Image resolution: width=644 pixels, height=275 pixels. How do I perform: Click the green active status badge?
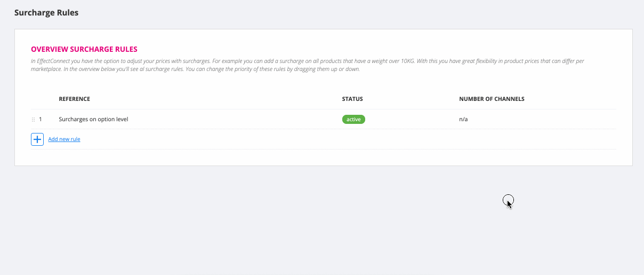[353, 120]
